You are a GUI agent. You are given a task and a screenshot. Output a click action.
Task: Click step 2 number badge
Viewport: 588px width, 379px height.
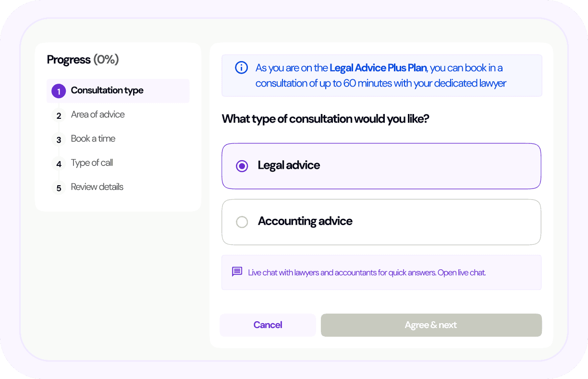(59, 115)
